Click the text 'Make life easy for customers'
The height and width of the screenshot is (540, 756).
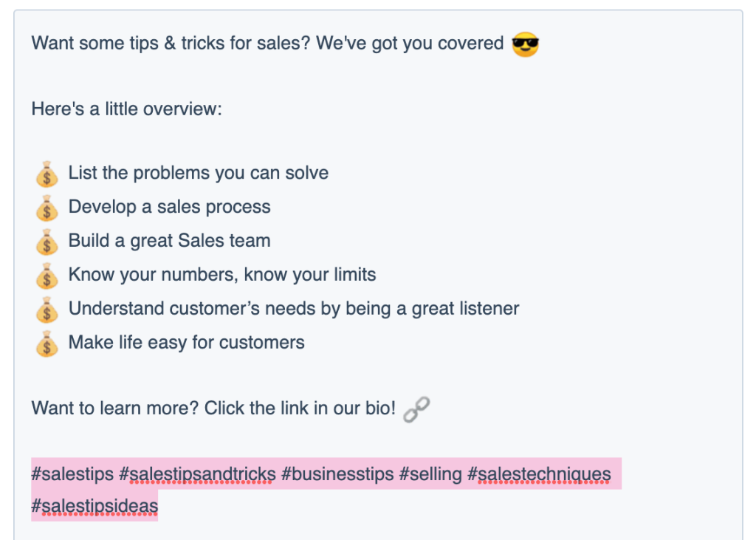186,343
